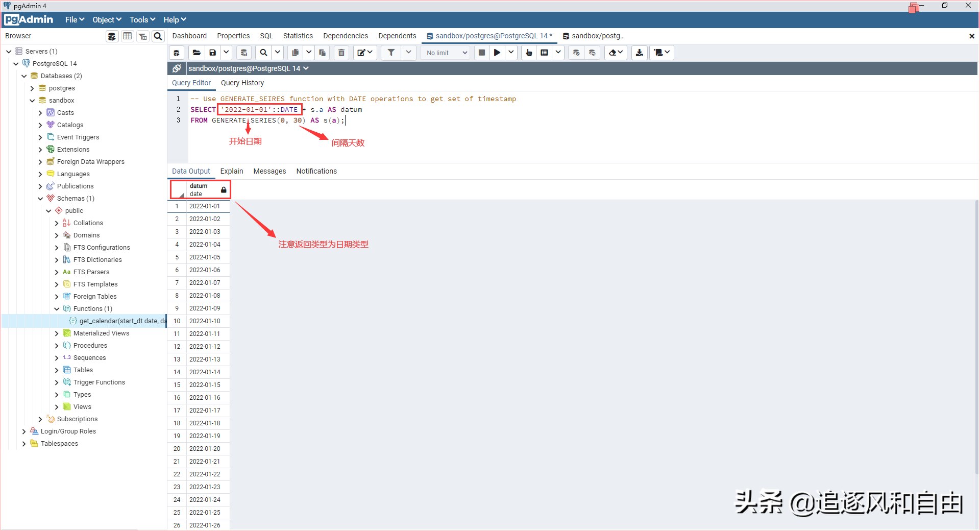Viewport: 980px width, 531px height.
Task: Select the Trigger Functions tree item
Action: click(99, 382)
